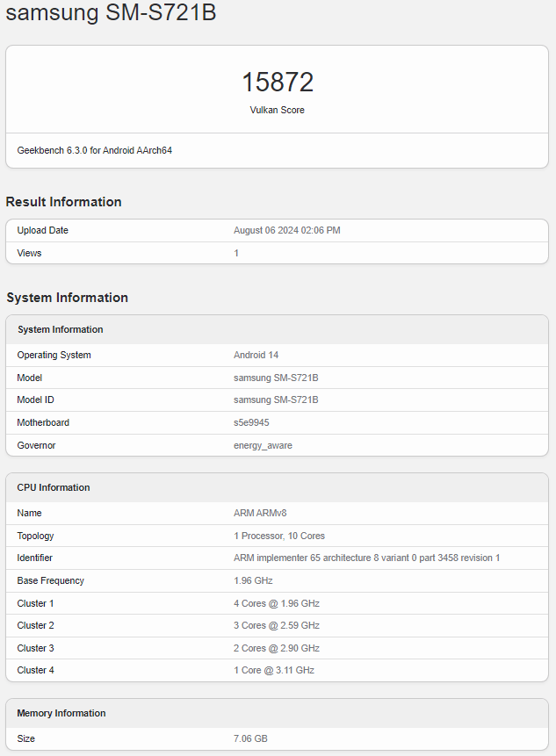The image size is (556, 756).
Task: Click the 7.06 GB memory size value
Action: tap(250, 739)
